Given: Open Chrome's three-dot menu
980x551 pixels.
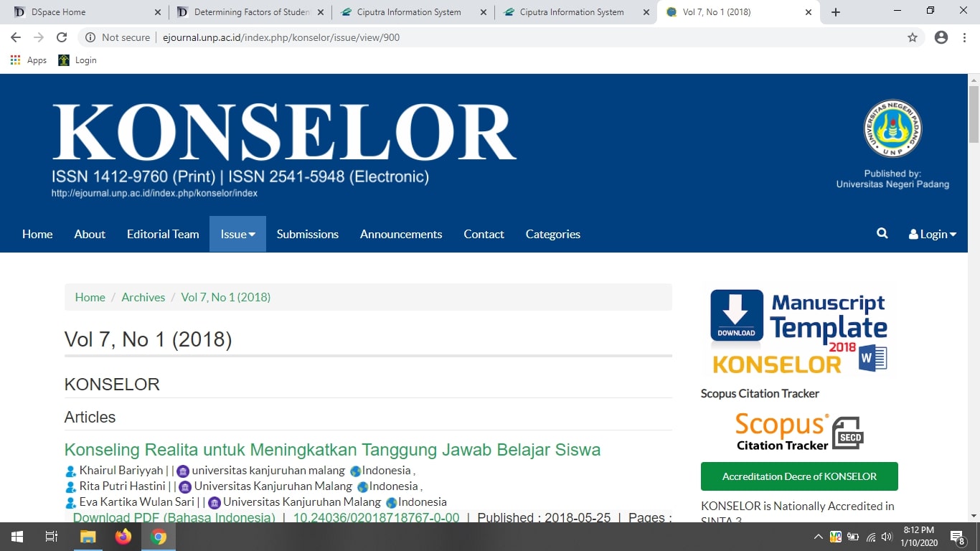Looking at the screenshot, I should click(x=965, y=37).
